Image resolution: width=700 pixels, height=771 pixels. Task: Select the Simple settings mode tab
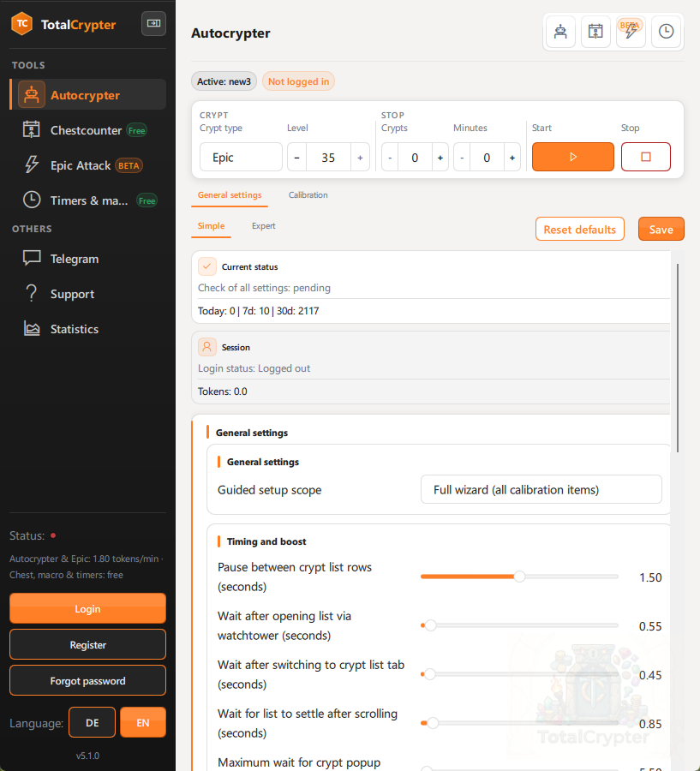point(211,226)
